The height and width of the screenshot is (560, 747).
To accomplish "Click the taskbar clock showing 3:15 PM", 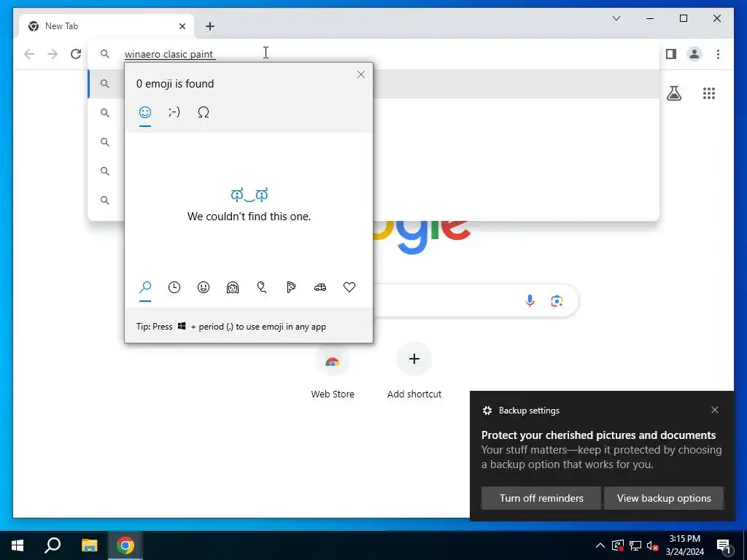I will pos(684,545).
